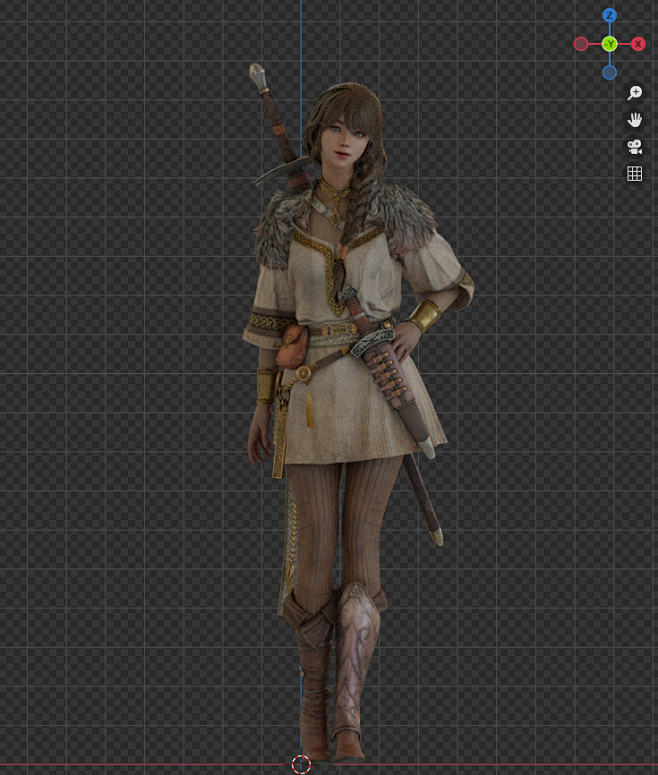Click the unlabeled blue negative Z gizmo circle
This screenshot has width=658, height=775.
(609, 73)
